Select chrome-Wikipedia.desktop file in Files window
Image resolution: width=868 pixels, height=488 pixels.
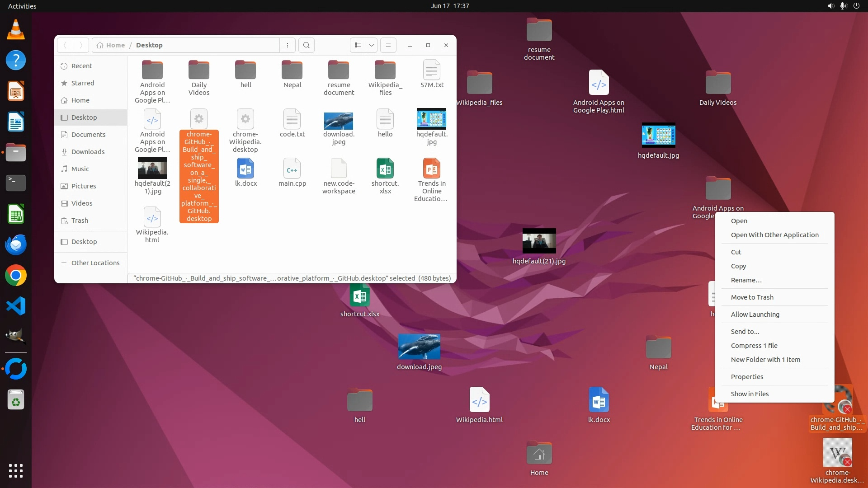click(x=245, y=120)
